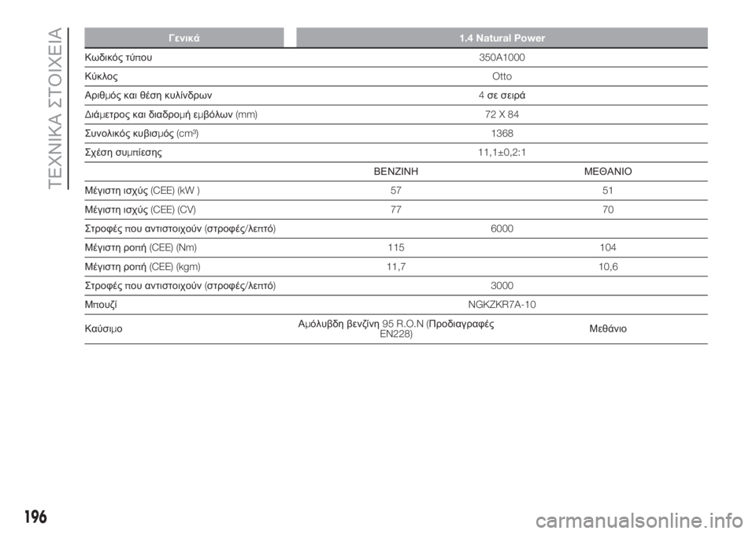This screenshot has height=534, width=756.
Task: Click the 'ΜΕΘΑΝΙΟ' sub-header
Action: [x=608, y=172]
